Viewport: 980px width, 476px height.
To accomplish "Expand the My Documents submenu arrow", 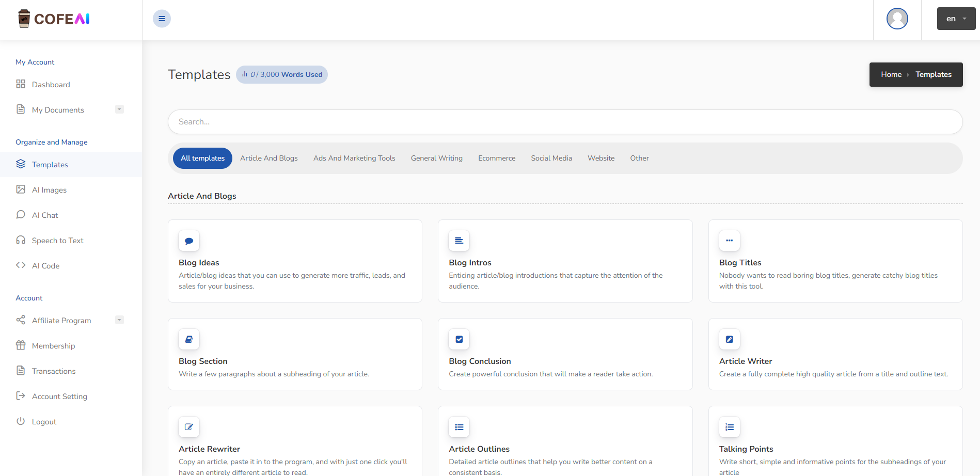I will pyautogui.click(x=119, y=109).
